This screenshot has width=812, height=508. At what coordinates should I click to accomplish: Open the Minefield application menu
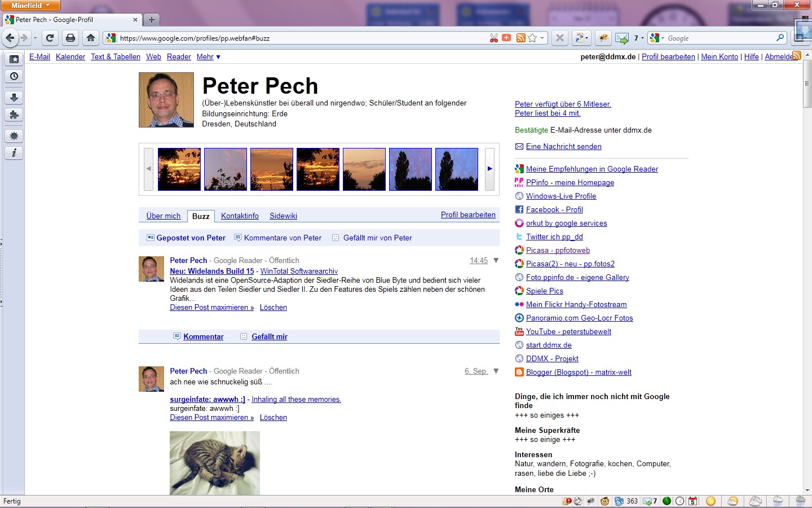tap(30, 5)
